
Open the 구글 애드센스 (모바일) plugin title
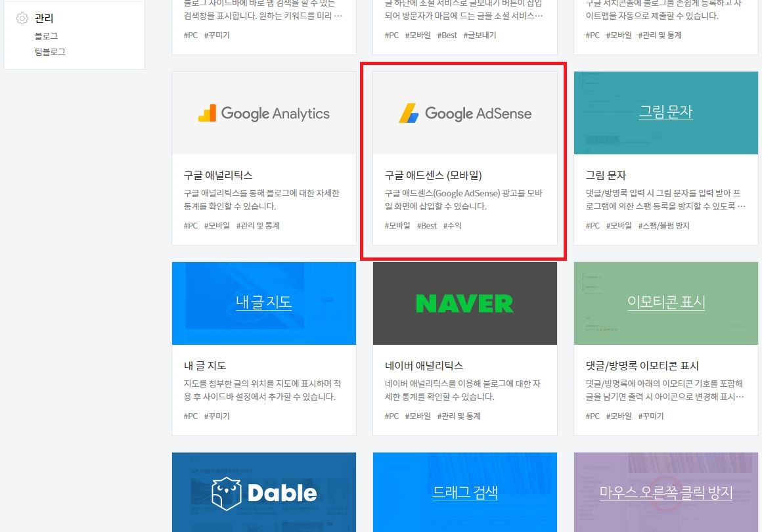(x=434, y=175)
